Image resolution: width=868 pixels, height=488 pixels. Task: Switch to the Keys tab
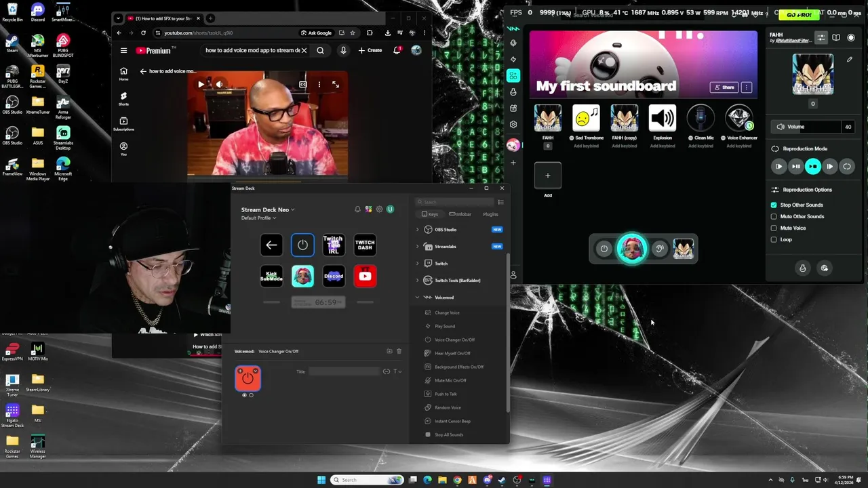pos(430,214)
